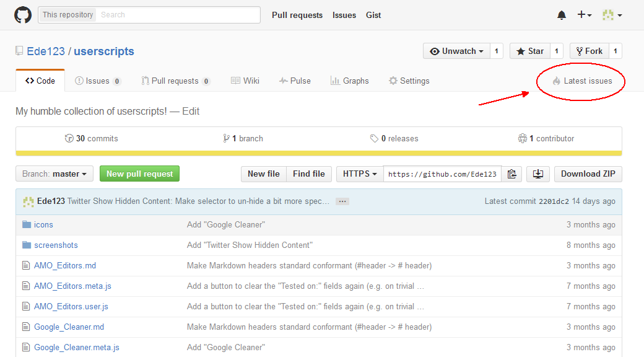Open the stargazers count next to Star
Screen dimensions: 644x357
557,51
